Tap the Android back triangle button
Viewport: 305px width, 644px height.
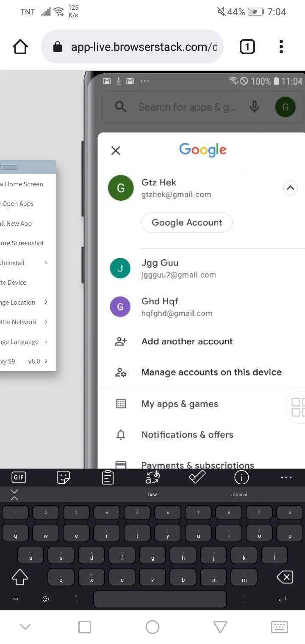click(x=220, y=627)
